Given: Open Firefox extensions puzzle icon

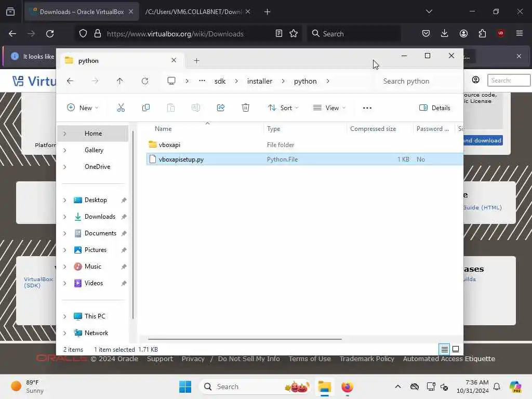Looking at the screenshot, I should (482, 33).
